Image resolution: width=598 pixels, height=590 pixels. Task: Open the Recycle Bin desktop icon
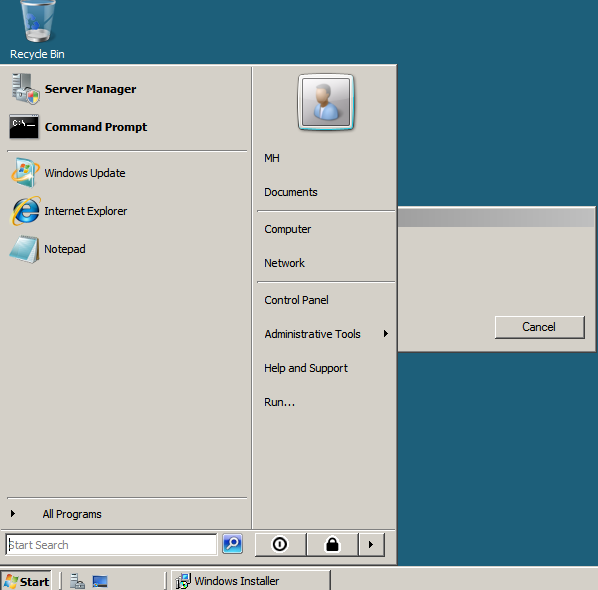coord(37,31)
